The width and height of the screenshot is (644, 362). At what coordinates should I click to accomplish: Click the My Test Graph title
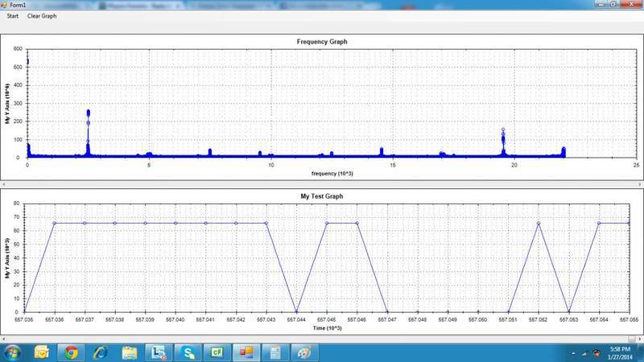[x=321, y=196]
